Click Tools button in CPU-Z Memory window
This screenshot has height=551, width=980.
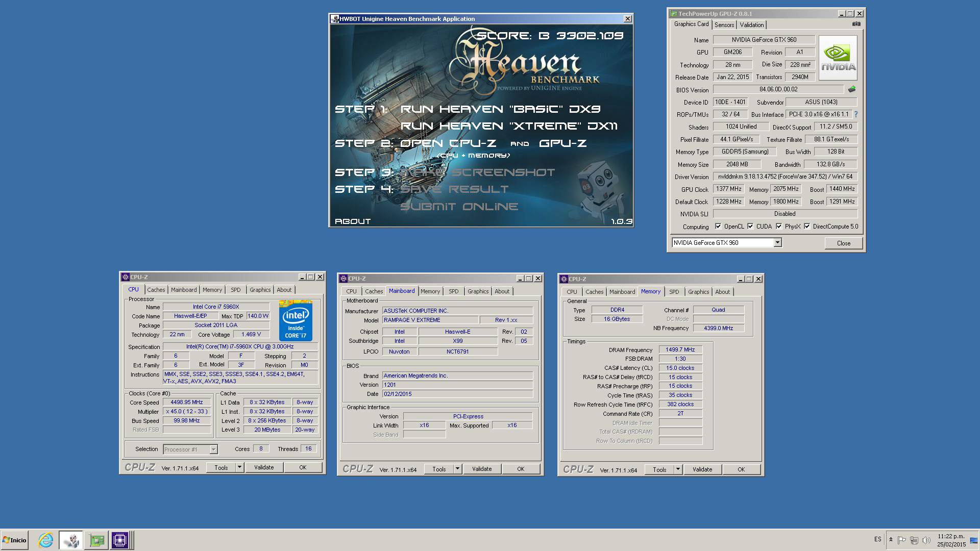click(x=659, y=469)
